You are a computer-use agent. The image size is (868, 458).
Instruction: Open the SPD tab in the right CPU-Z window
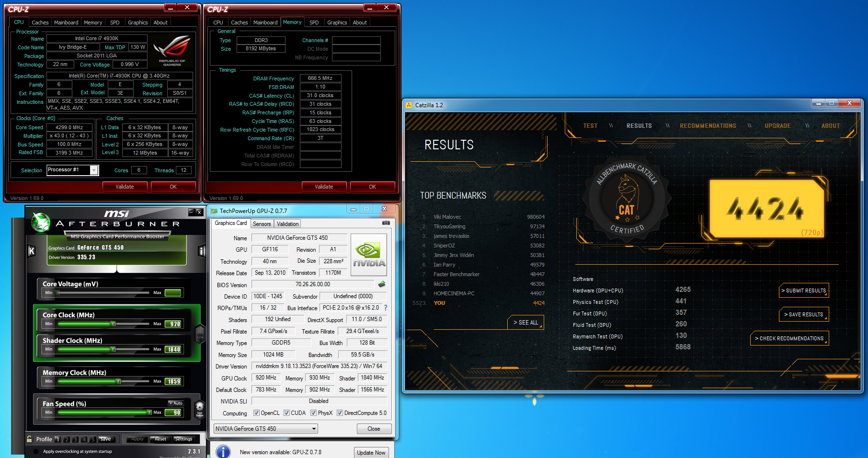click(x=314, y=22)
